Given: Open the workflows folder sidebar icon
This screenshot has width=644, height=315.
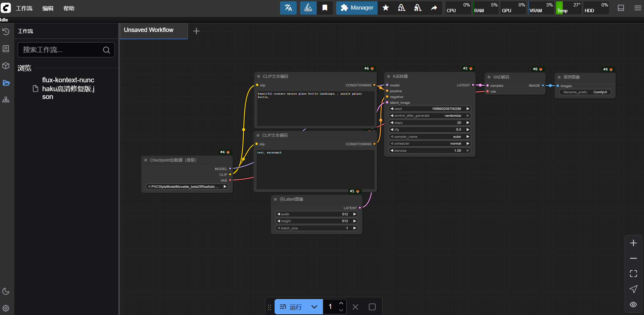Looking at the screenshot, I should pos(6,83).
